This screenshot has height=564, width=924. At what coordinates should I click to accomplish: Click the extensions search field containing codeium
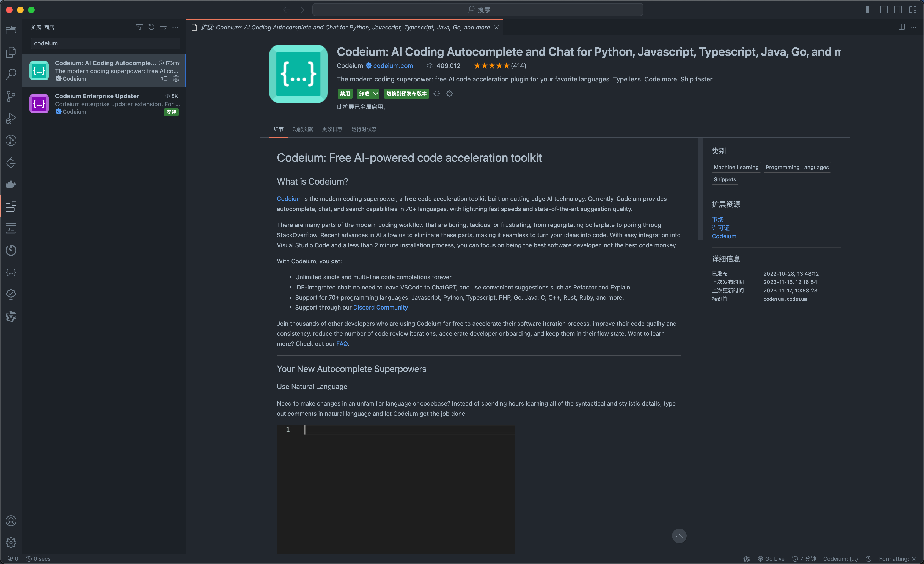pyautogui.click(x=105, y=43)
